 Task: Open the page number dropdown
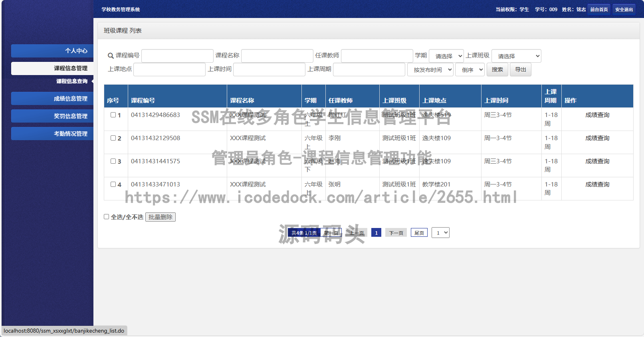(440, 233)
